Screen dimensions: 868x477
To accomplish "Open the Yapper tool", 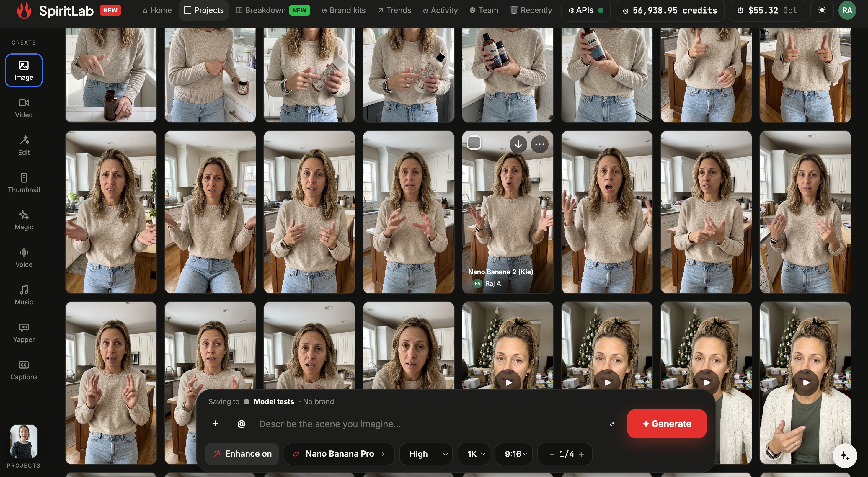I will [24, 332].
